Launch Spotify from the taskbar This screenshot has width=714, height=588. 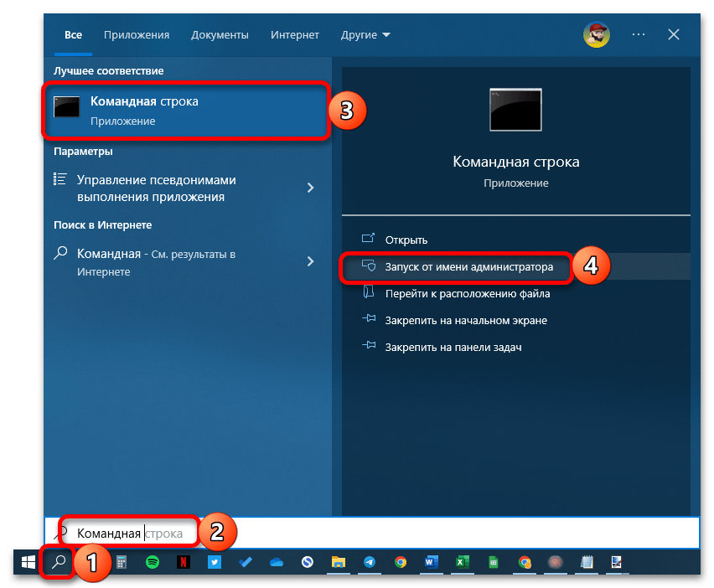[153, 562]
